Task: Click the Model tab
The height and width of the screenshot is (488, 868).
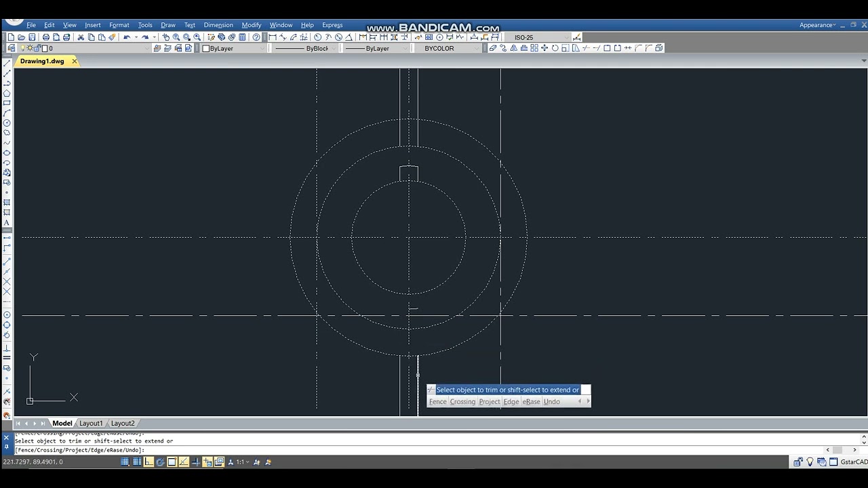Action: pyautogui.click(x=62, y=423)
